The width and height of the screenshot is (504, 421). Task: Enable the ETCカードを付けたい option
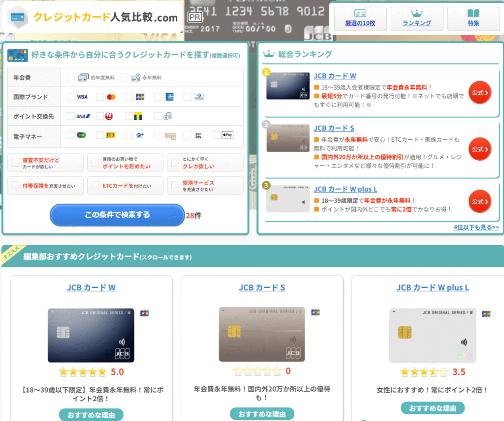click(x=95, y=186)
